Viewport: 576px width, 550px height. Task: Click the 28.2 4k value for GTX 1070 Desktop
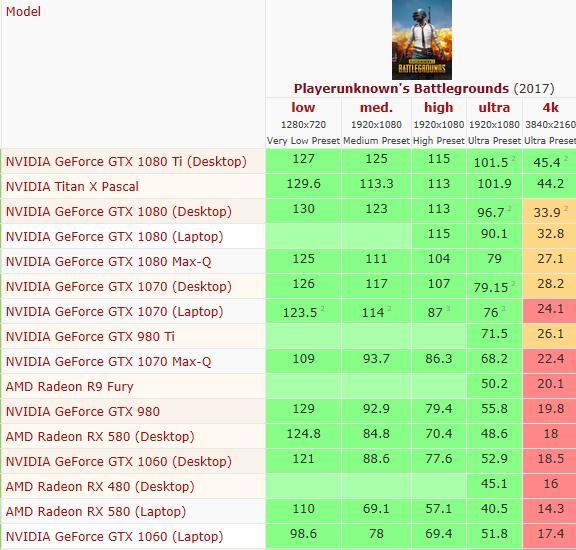[550, 283]
